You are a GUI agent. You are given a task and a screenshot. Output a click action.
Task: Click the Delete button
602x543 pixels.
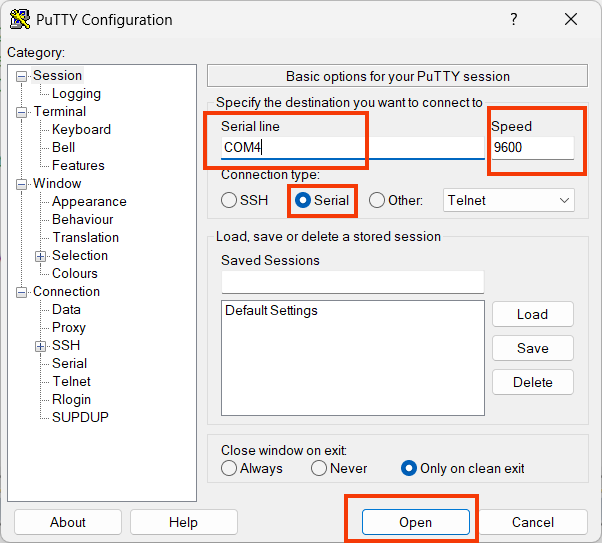[533, 382]
